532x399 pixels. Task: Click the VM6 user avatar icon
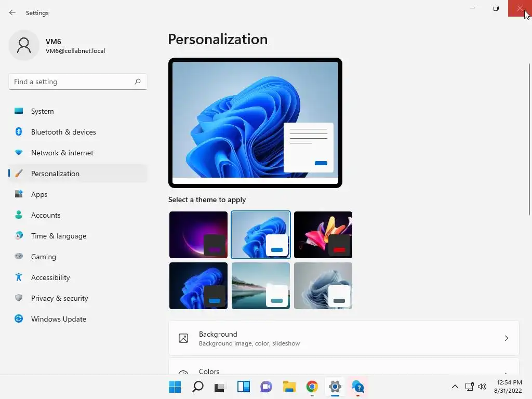pos(24,45)
